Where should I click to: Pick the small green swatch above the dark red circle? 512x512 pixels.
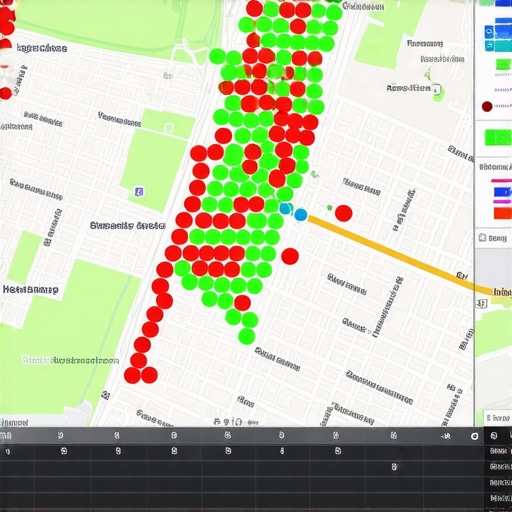click(503, 64)
